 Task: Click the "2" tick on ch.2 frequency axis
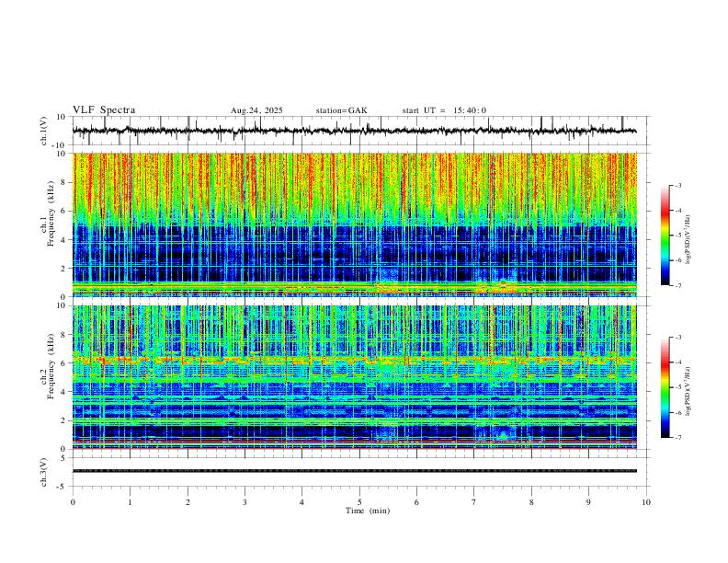pyautogui.click(x=63, y=420)
